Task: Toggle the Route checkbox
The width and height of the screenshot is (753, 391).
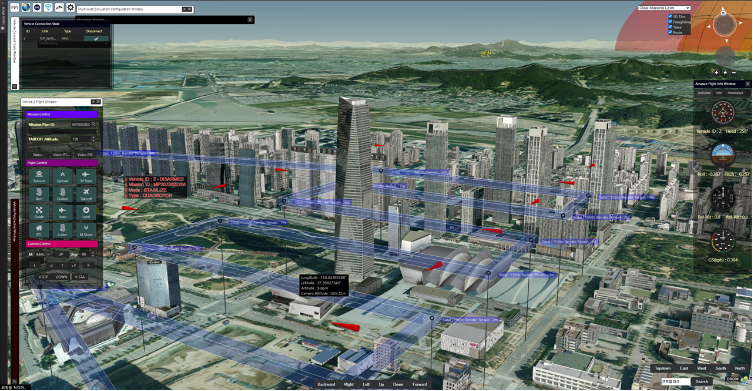Action: pyautogui.click(x=670, y=32)
